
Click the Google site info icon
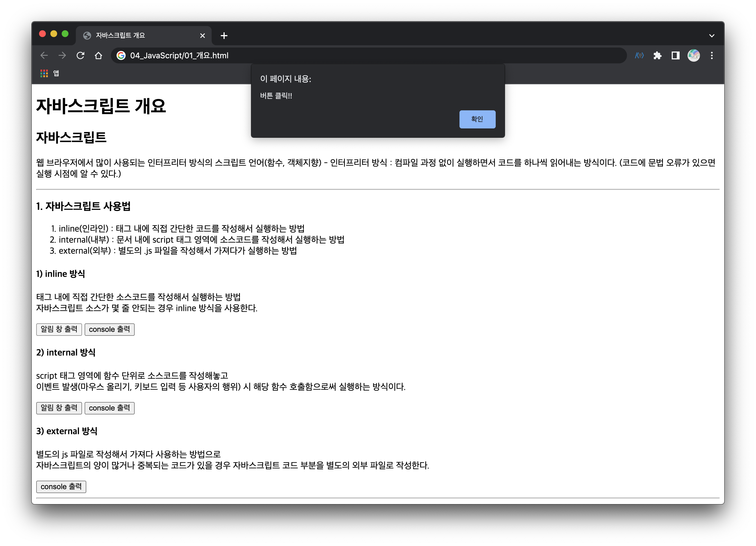pyautogui.click(x=121, y=55)
